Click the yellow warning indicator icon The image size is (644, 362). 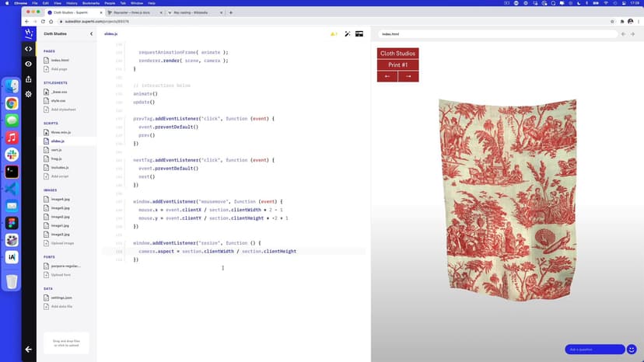coord(334,34)
